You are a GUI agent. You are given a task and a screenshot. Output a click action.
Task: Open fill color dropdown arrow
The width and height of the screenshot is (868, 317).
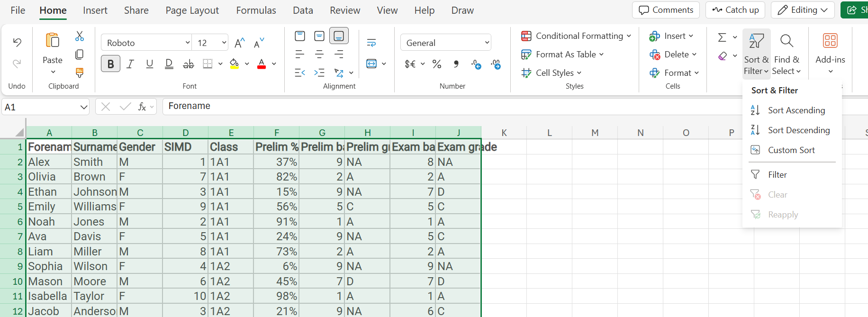(247, 63)
